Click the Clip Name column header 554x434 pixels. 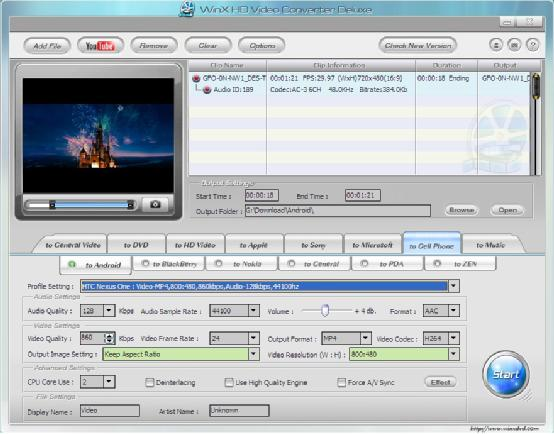coord(228,65)
